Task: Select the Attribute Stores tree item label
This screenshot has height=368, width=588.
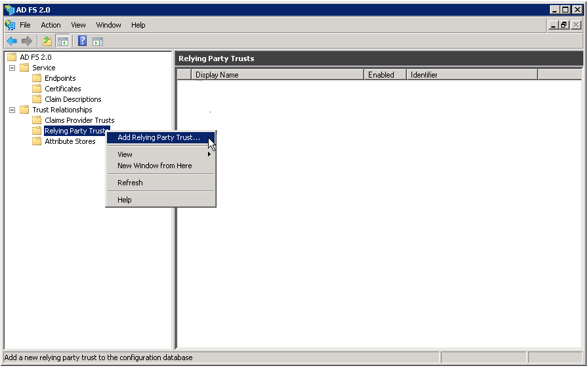Action: [70, 141]
